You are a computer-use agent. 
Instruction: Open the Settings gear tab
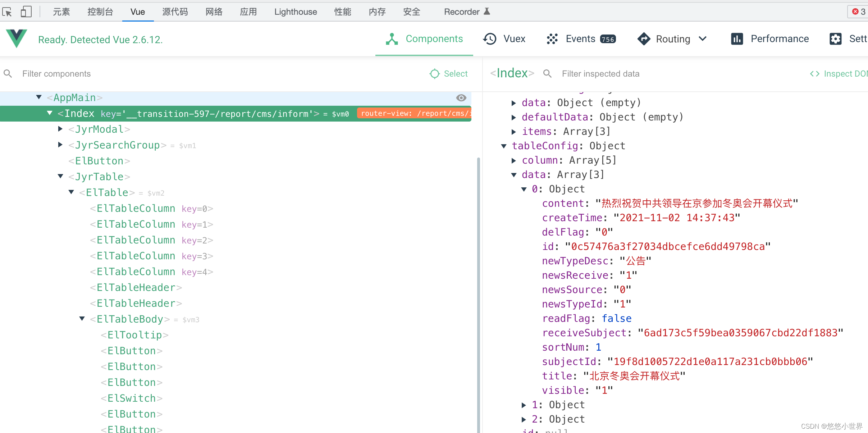pyautogui.click(x=836, y=39)
